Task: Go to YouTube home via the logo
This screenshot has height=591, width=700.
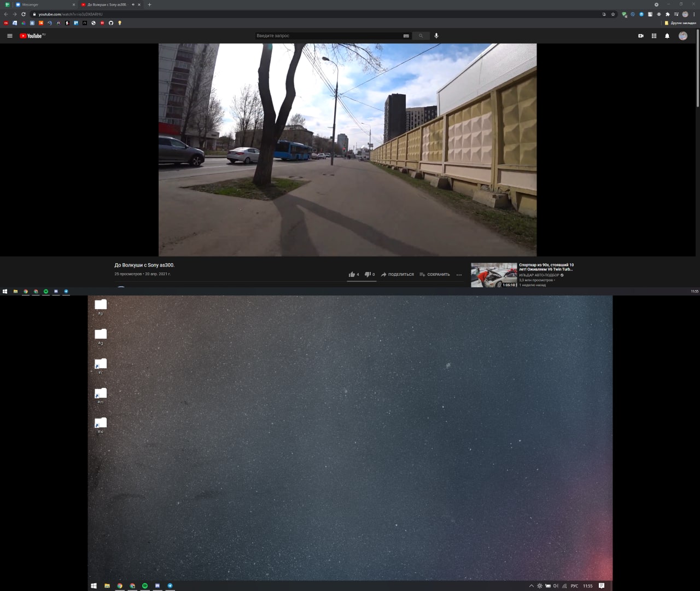Action: coord(32,36)
